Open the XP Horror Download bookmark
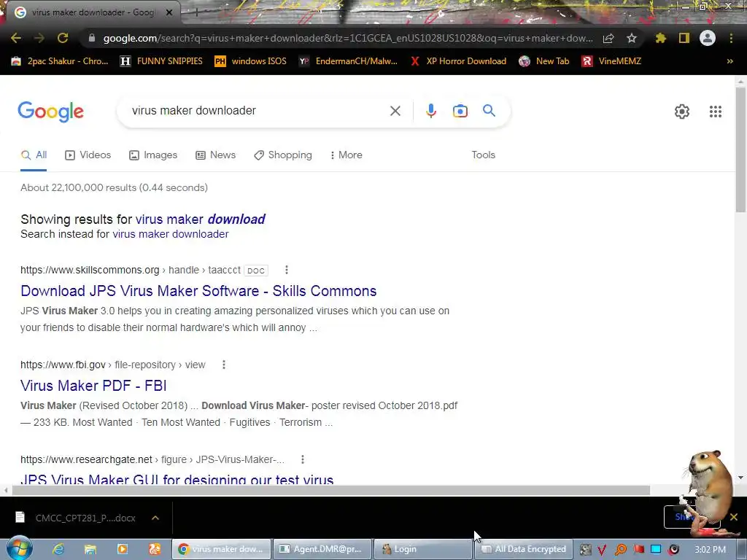This screenshot has width=747, height=560. point(458,61)
